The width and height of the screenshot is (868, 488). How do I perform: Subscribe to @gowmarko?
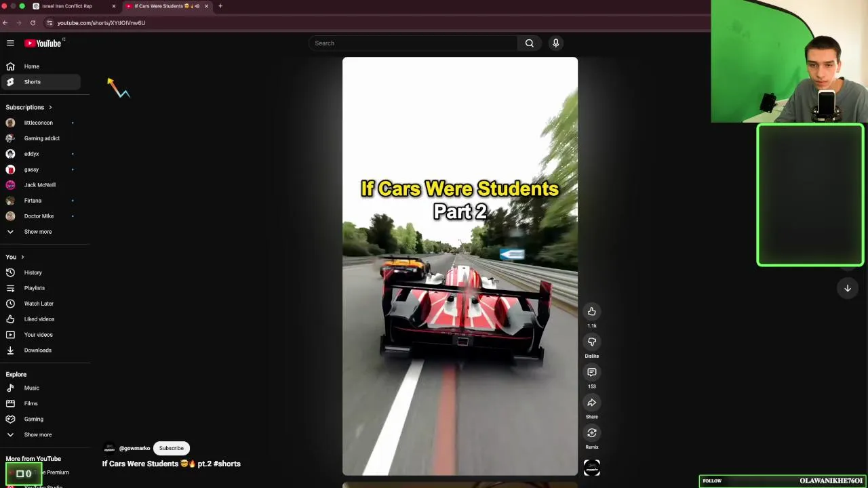click(171, 448)
